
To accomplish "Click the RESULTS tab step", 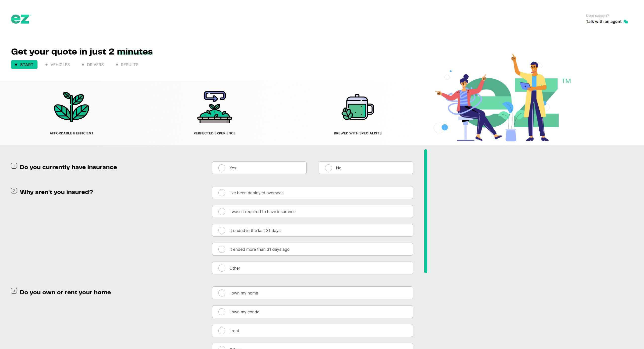I will [x=129, y=65].
